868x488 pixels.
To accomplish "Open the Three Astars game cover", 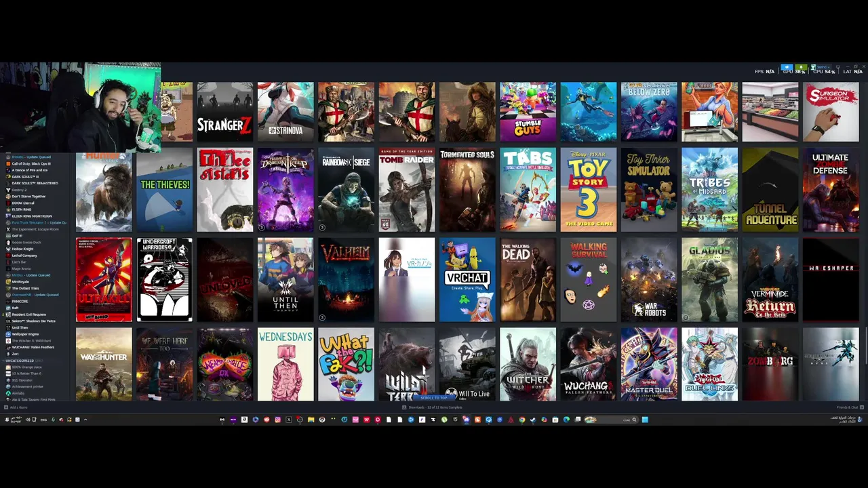I will 224,190.
